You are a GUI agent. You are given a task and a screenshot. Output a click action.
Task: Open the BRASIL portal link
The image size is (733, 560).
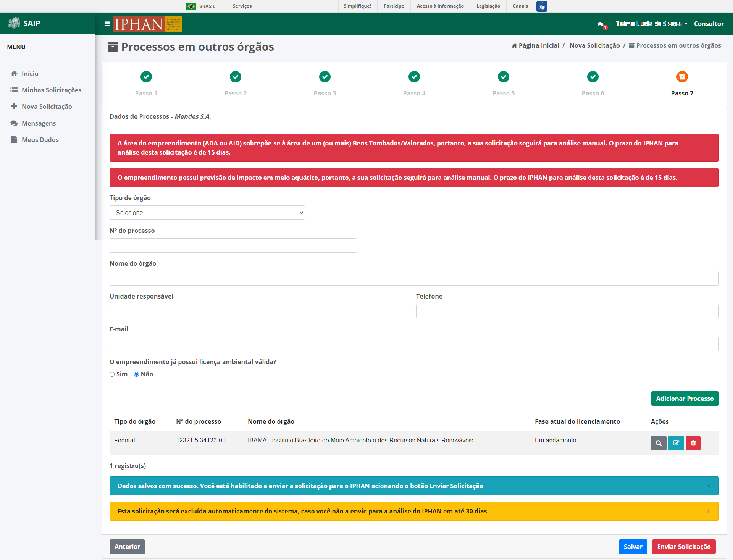point(207,6)
